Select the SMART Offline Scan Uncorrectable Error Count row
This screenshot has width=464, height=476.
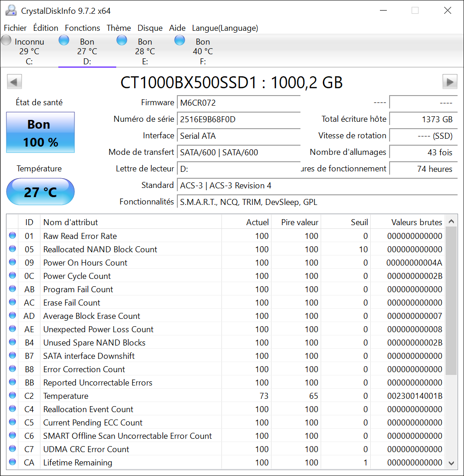click(x=226, y=436)
